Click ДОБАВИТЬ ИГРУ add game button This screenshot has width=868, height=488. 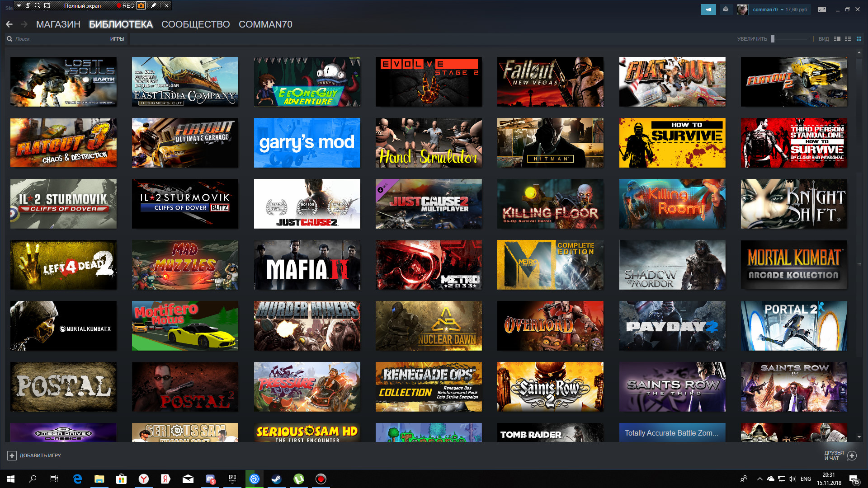34,455
